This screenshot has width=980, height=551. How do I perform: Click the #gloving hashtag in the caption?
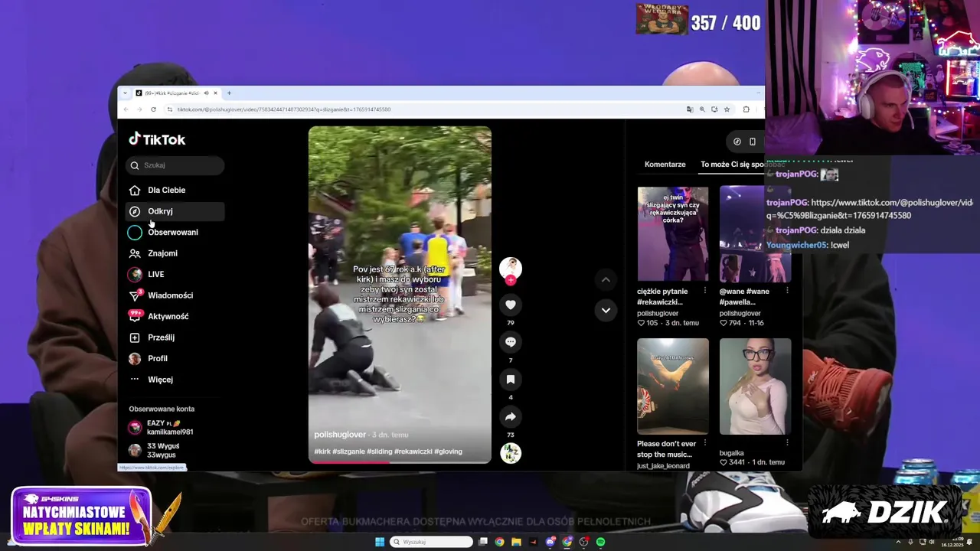click(448, 452)
